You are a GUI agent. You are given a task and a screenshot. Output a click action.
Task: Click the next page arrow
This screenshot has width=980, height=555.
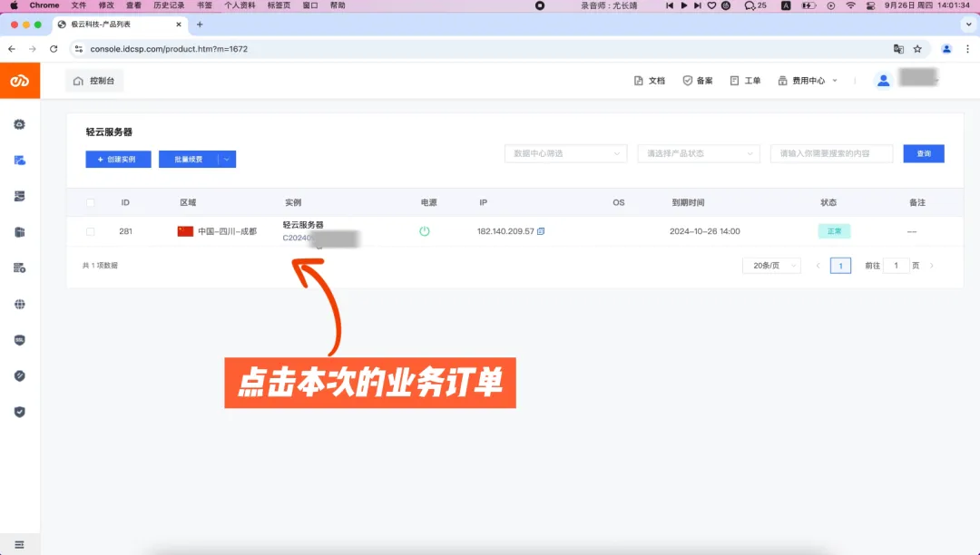pyautogui.click(x=932, y=266)
